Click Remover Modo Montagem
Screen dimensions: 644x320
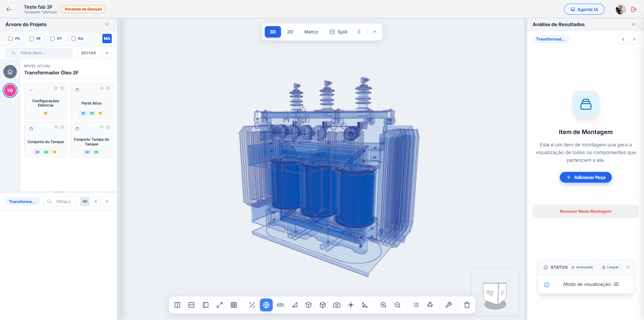tap(586, 211)
